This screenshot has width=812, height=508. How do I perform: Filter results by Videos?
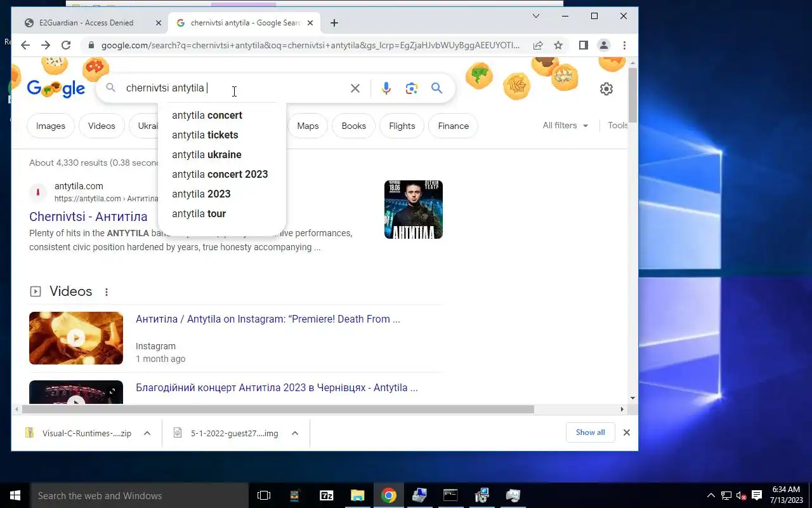pos(101,126)
